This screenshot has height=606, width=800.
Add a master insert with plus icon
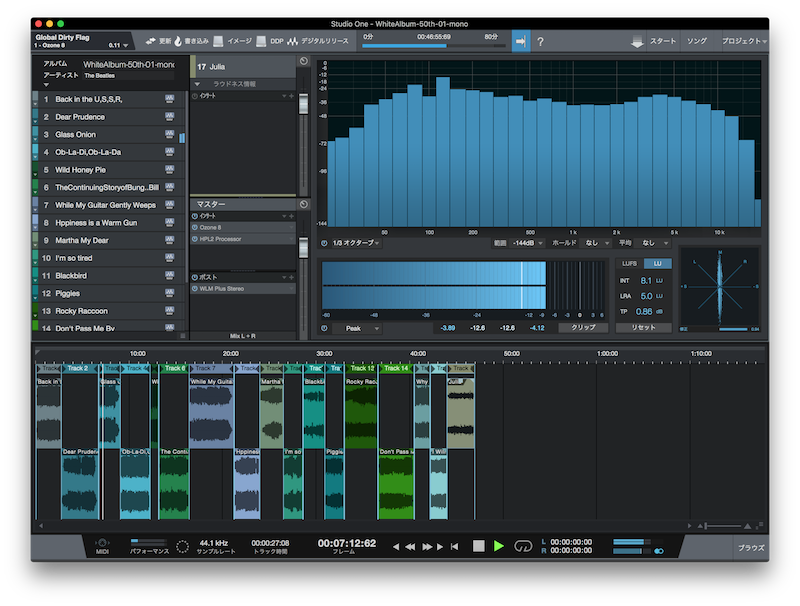(291, 216)
